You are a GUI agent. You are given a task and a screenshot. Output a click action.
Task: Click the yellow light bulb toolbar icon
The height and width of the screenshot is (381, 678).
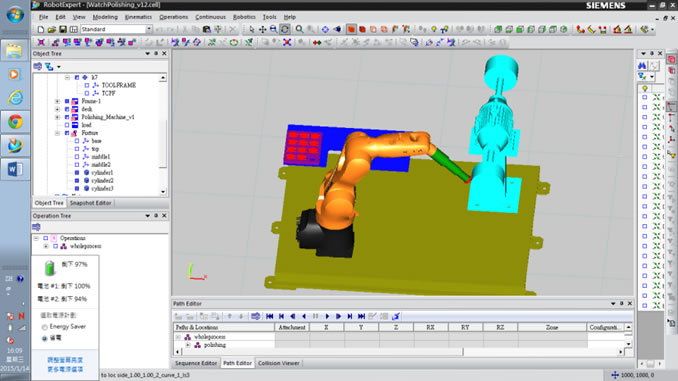pos(434,29)
